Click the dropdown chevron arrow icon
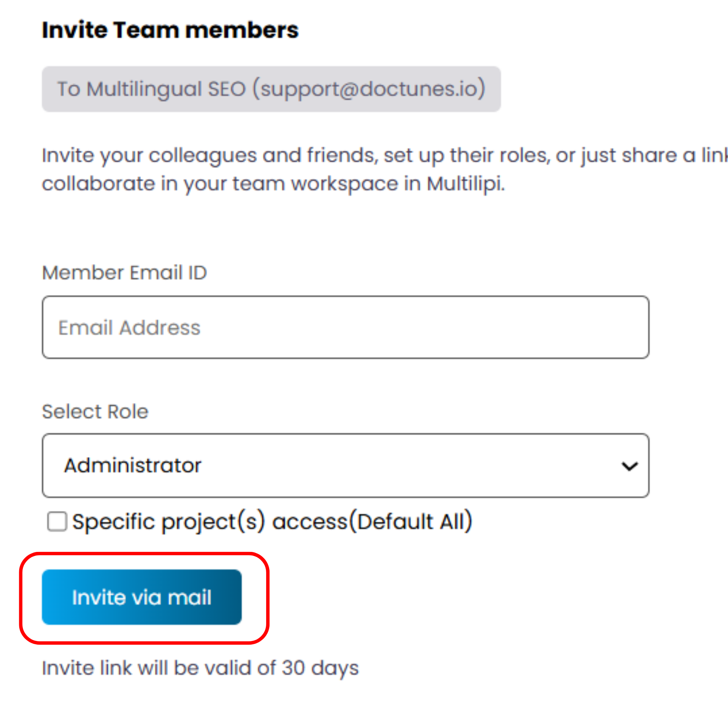This screenshot has width=728, height=703. (630, 466)
